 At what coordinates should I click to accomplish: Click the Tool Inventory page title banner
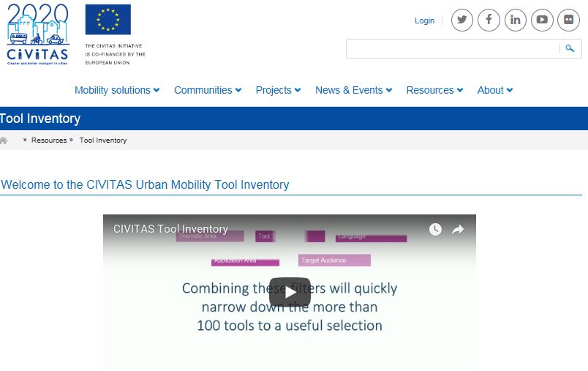point(40,119)
